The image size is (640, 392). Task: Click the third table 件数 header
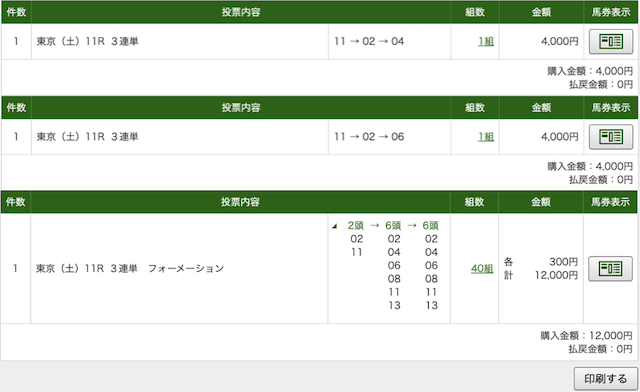pyautogui.click(x=16, y=202)
